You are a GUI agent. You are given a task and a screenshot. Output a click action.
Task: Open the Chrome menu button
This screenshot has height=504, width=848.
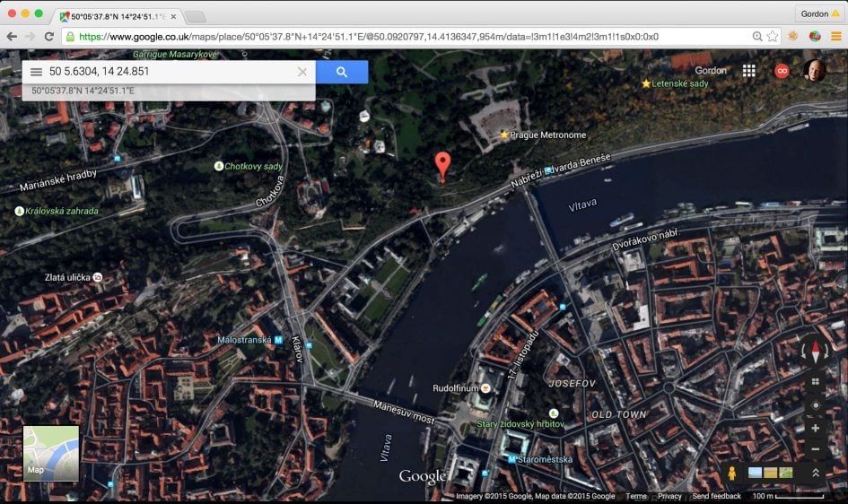click(836, 37)
